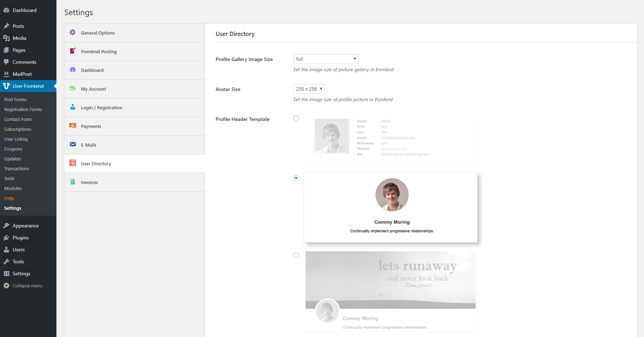Image resolution: width=644 pixels, height=337 pixels.
Task: Open the Profile Gallery Image Size dropdown
Action: pyautogui.click(x=326, y=59)
